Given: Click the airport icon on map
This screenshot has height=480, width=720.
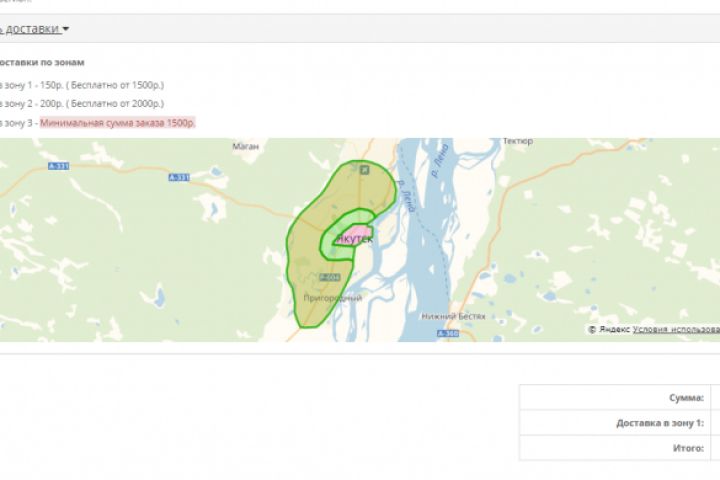Looking at the screenshot, I should point(364,170).
